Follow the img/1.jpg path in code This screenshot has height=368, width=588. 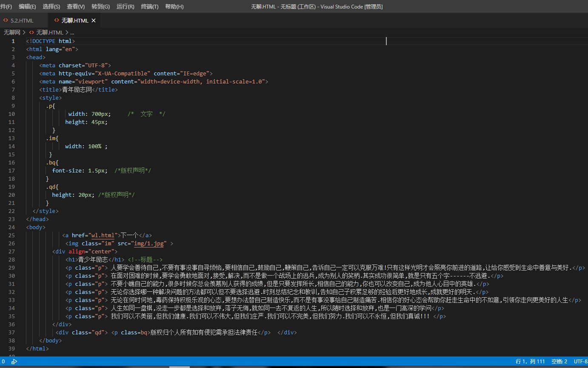coord(149,243)
